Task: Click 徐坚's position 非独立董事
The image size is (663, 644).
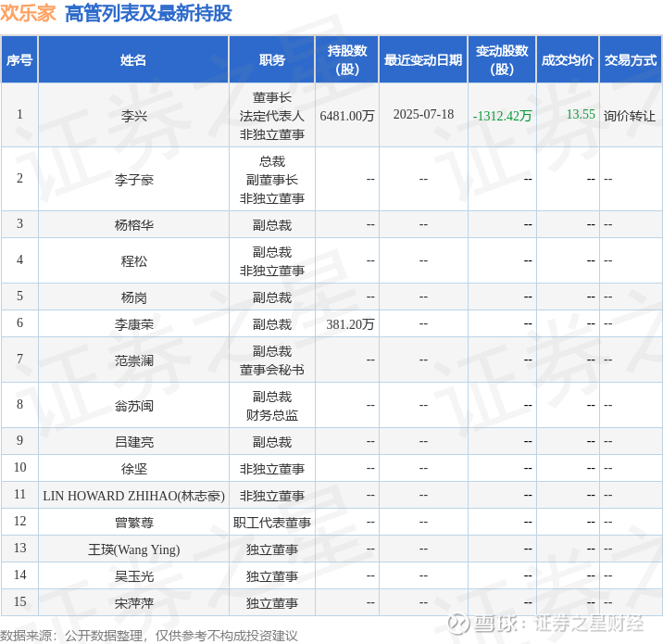Action: 272,469
